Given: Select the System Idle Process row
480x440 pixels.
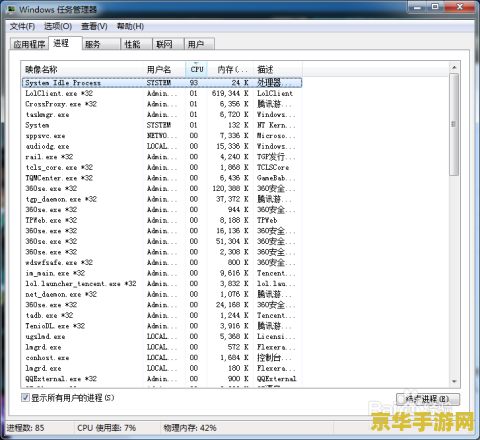Looking at the screenshot, I should pyautogui.click(x=162, y=83).
